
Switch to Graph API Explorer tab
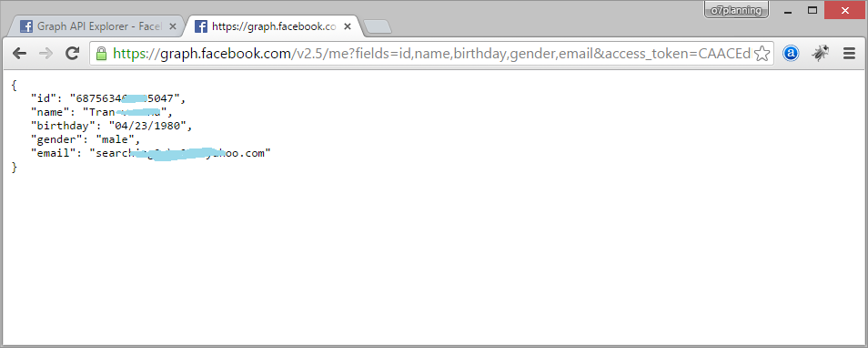tap(98, 26)
